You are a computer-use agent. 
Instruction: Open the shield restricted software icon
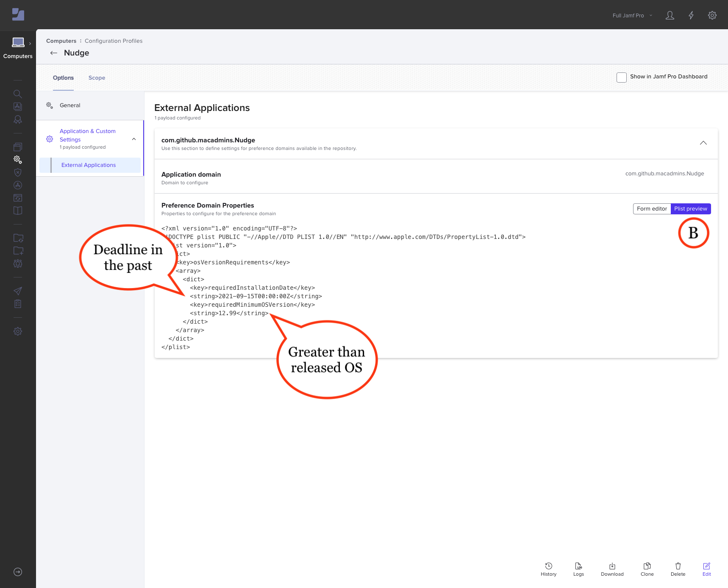pos(18,172)
